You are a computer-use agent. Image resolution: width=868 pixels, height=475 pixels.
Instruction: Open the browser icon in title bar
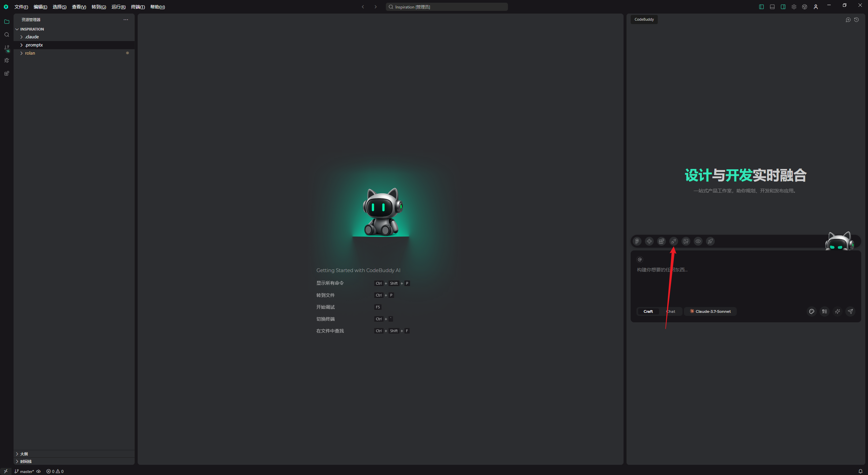[x=805, y=7]
